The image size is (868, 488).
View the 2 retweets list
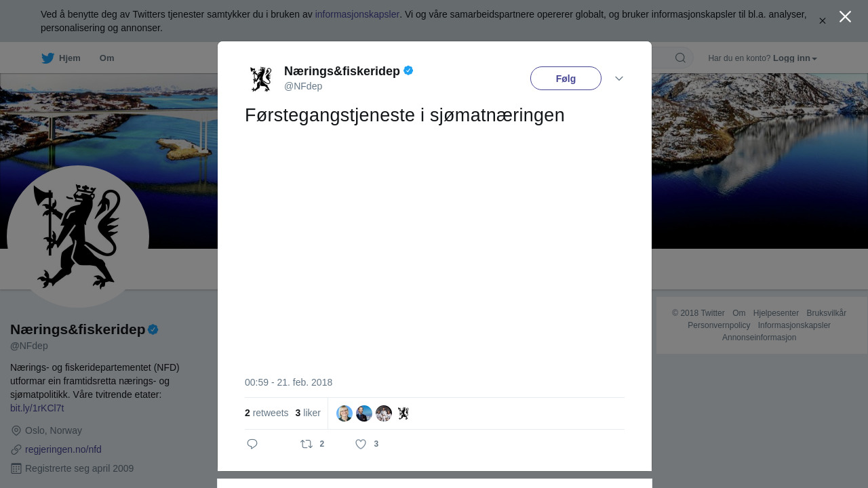tap(267, 413)
